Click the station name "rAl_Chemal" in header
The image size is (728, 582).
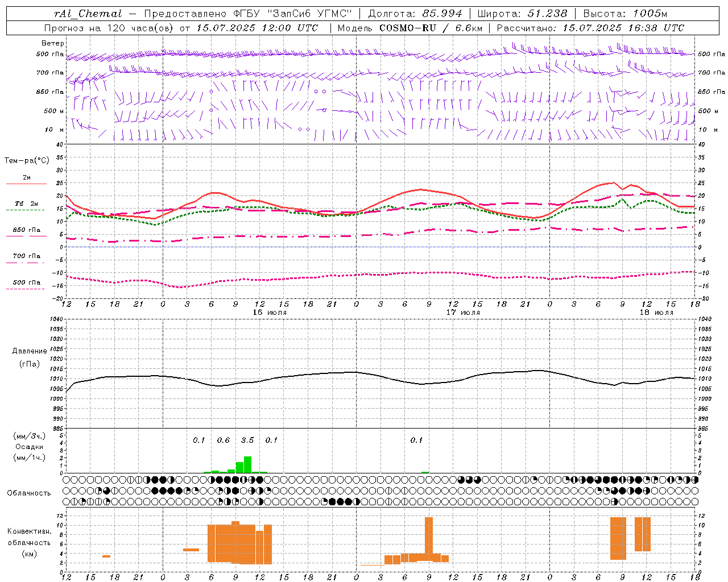tap(88, 14)
